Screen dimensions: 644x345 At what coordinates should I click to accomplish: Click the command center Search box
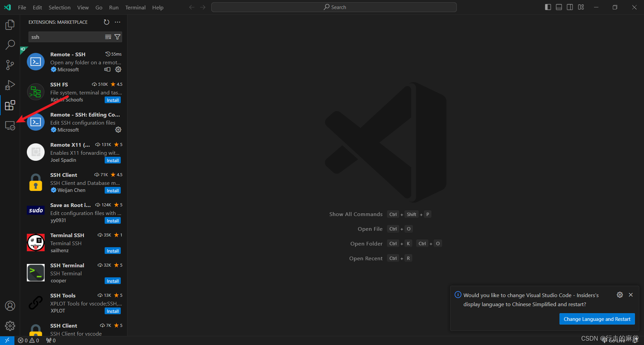pos(334,7)
